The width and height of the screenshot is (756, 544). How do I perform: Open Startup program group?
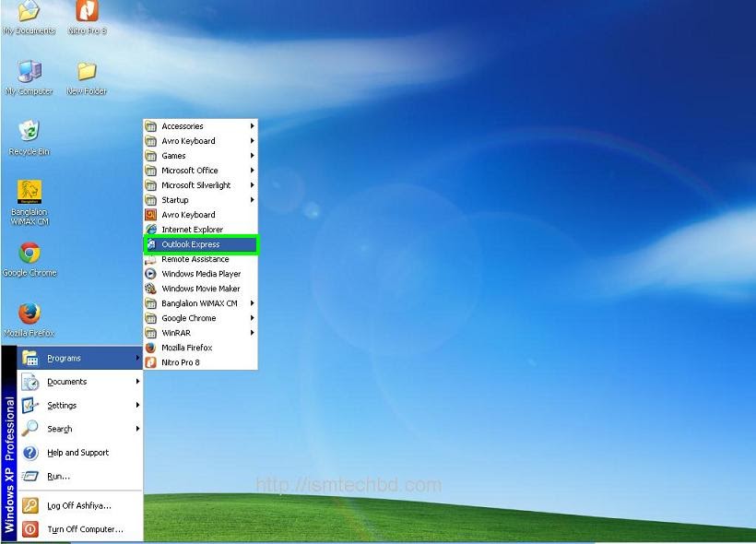[x=201, y=200]
